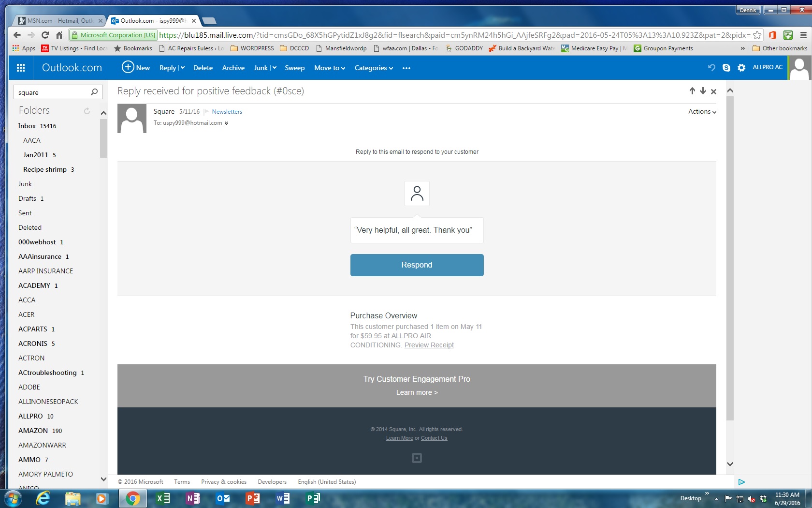Open the Move to menu
812x508 pixels.
coord(329,68)
